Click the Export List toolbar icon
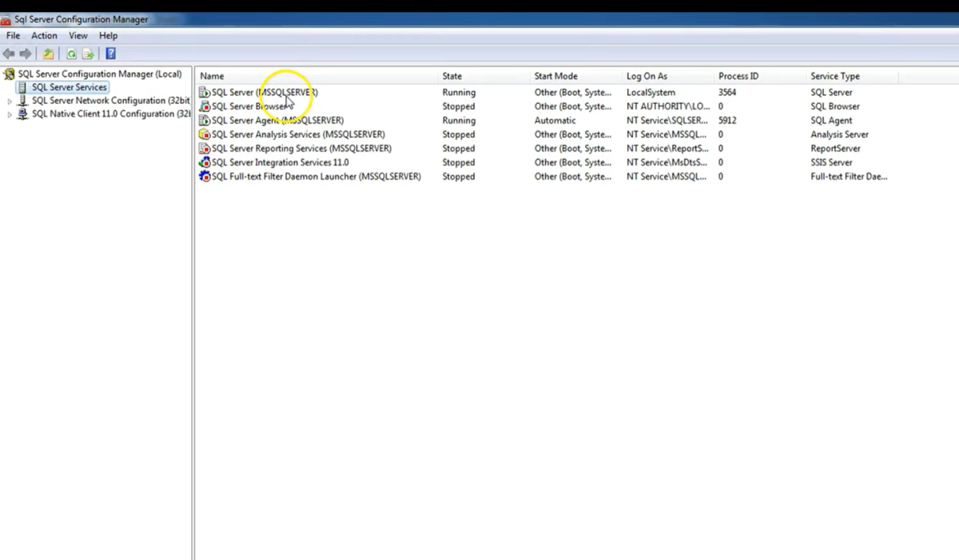959x560 pixels. pyautogui.click(x=88, y=54)
